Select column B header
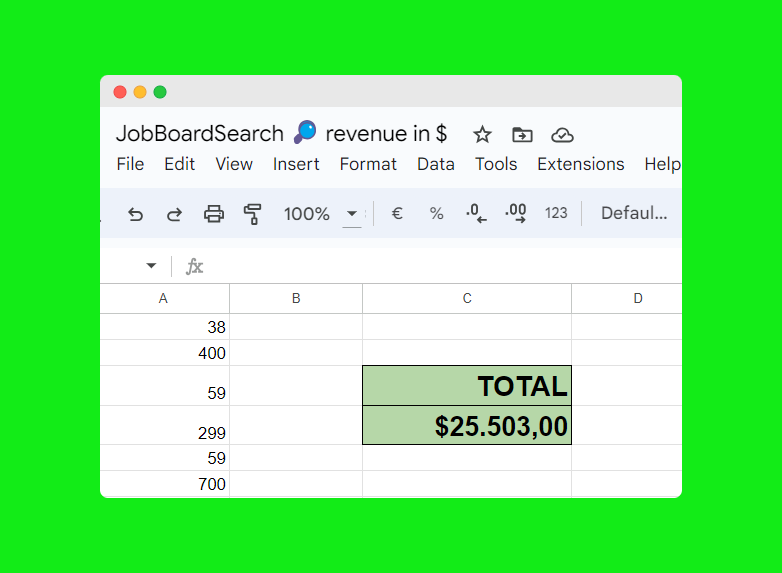The image size is (782, 573). [x=296, y=298]
